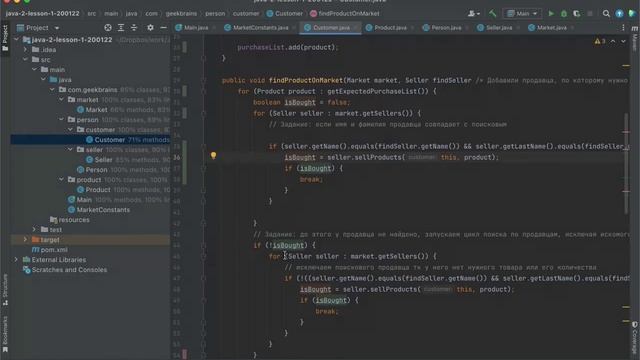Expand the test folder
640x360 pixels.
coord(34,229)
